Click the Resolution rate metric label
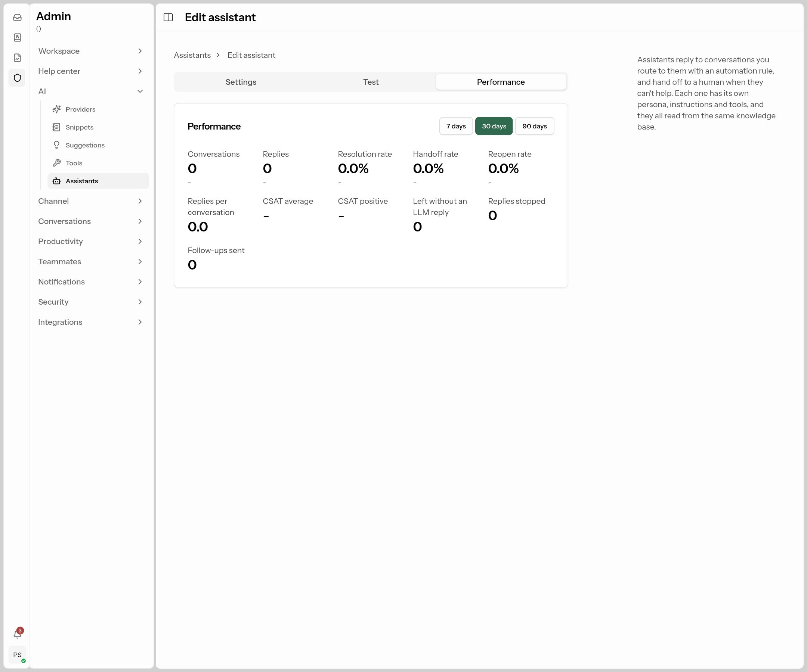807x672 pixels. (x=365, y=154)
